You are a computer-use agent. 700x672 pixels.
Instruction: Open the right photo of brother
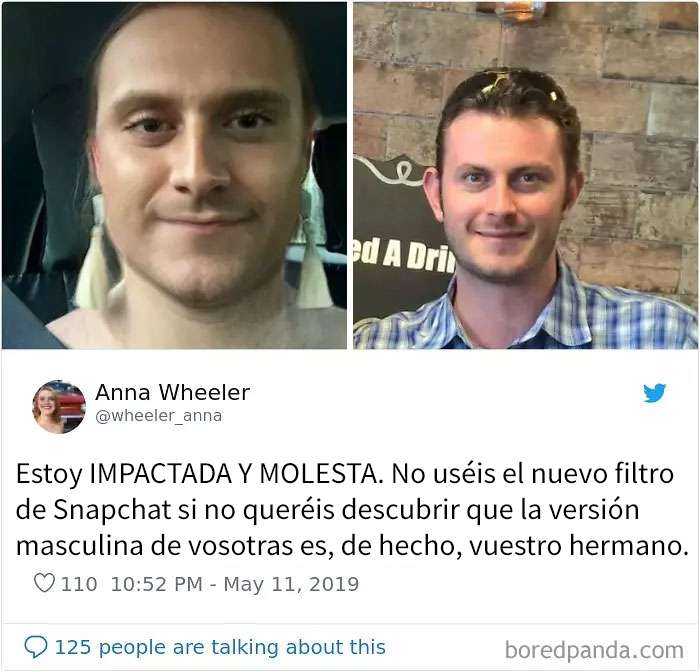coord(525,175)
